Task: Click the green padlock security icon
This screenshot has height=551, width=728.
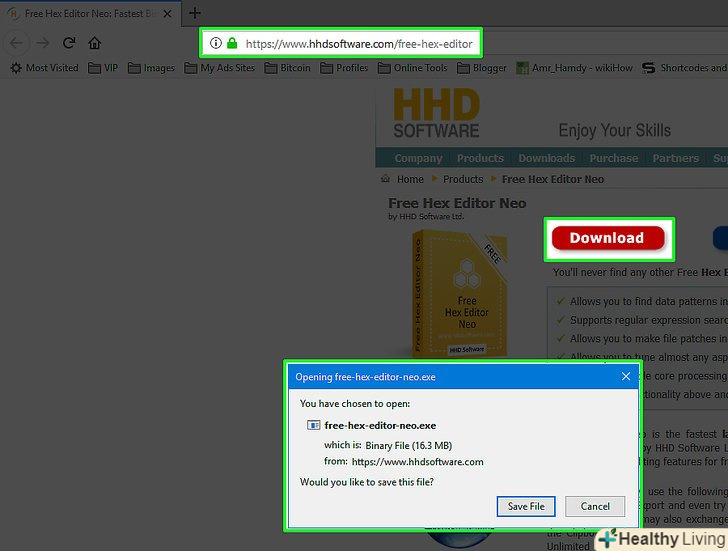Action: coord(232,43)
